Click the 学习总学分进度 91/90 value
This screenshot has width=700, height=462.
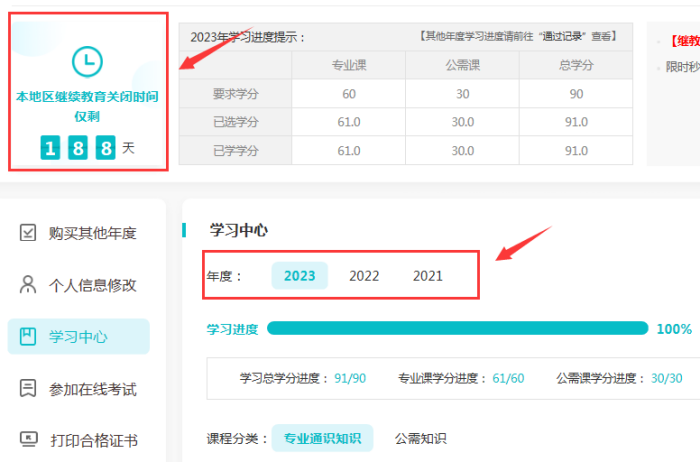click(350, 378)
